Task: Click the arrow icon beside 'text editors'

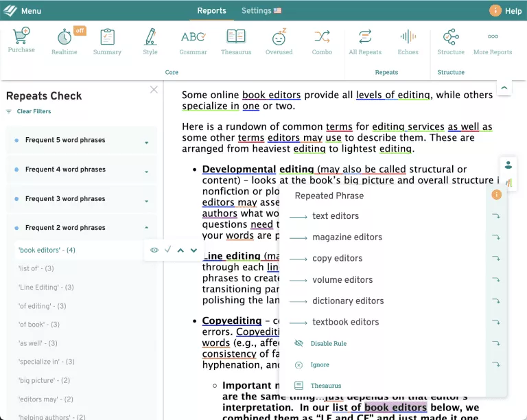Action: pos(496,216)
